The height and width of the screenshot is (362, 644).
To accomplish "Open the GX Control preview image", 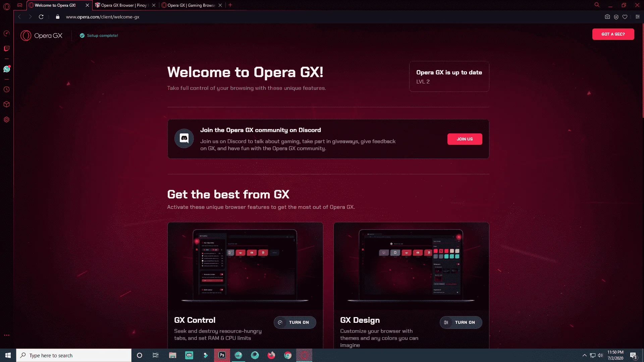I will pyautogui.click(x=245, y=266).
